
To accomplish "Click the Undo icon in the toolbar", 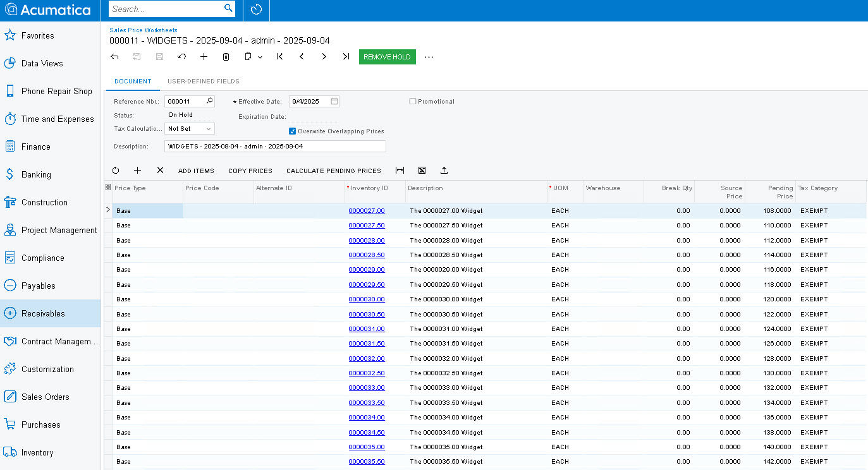I will point(181,57).
